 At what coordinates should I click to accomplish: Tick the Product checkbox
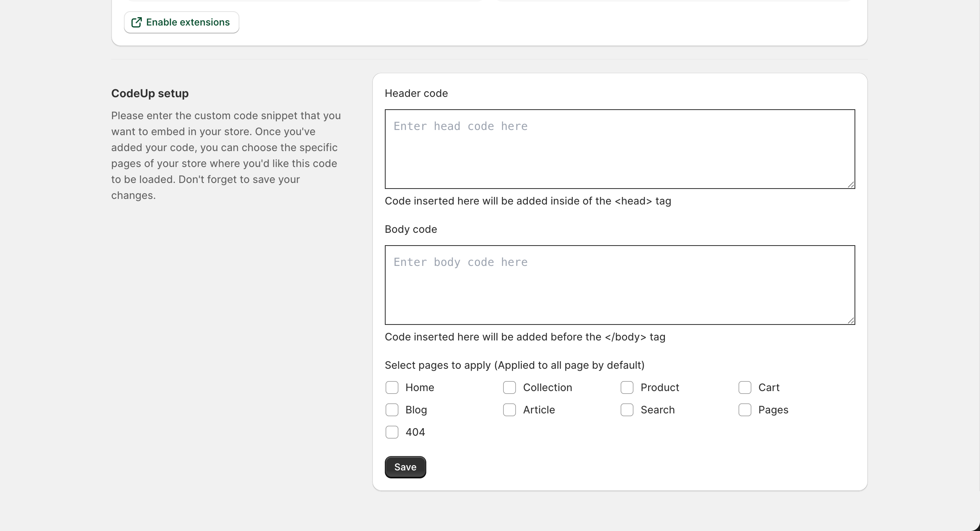click(x=626, y=387)
